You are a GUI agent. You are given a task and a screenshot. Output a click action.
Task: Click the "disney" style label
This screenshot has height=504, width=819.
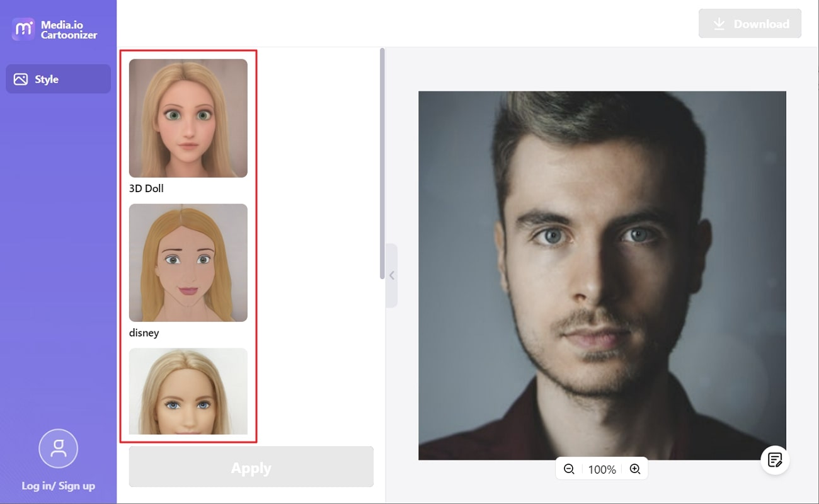point(144,333)
